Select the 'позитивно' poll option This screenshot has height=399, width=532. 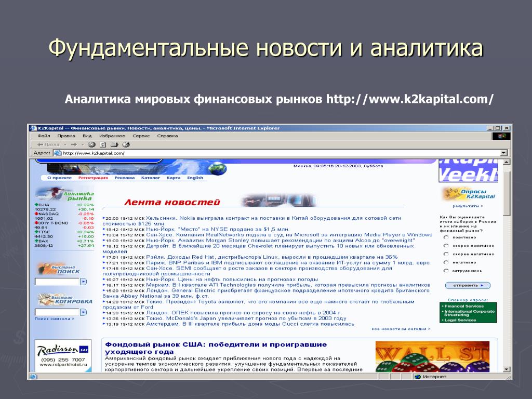point(446,237)
